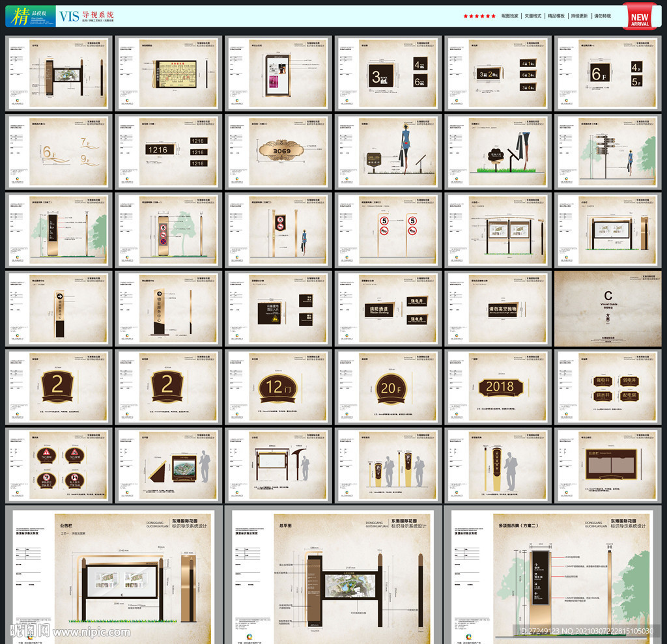Viewport: 667px width, 644px height.
Task: Open the thumbnail with two speed-limit pole signs
Action: (x=389, y=230)
